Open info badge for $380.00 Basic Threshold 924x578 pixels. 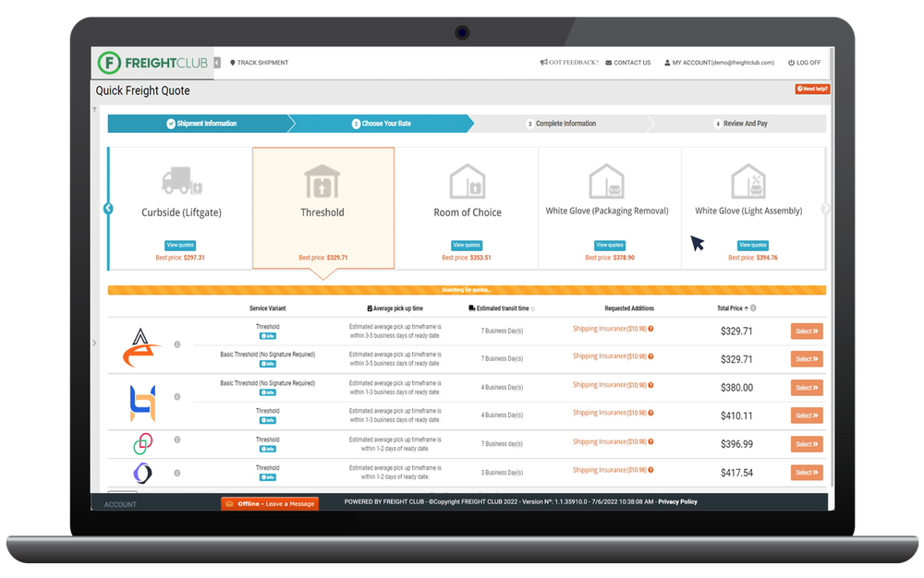point(268,392)
